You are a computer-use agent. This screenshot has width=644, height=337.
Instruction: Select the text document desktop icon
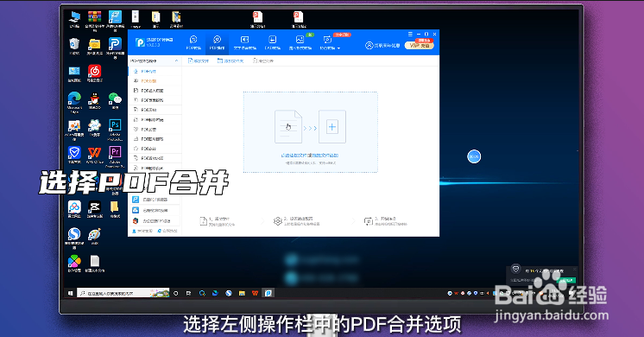pyautogui.click(x=94, y=264)
